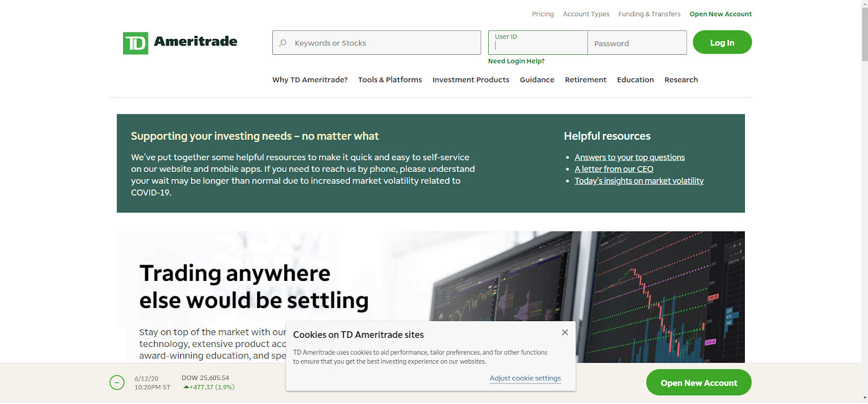Viewport: 868px width, 404px height.
Task: Click into the User ID field
Action: 538,43
